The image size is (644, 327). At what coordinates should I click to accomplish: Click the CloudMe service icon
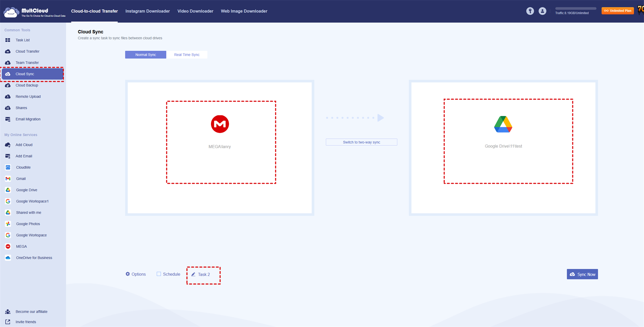point(8,167)
